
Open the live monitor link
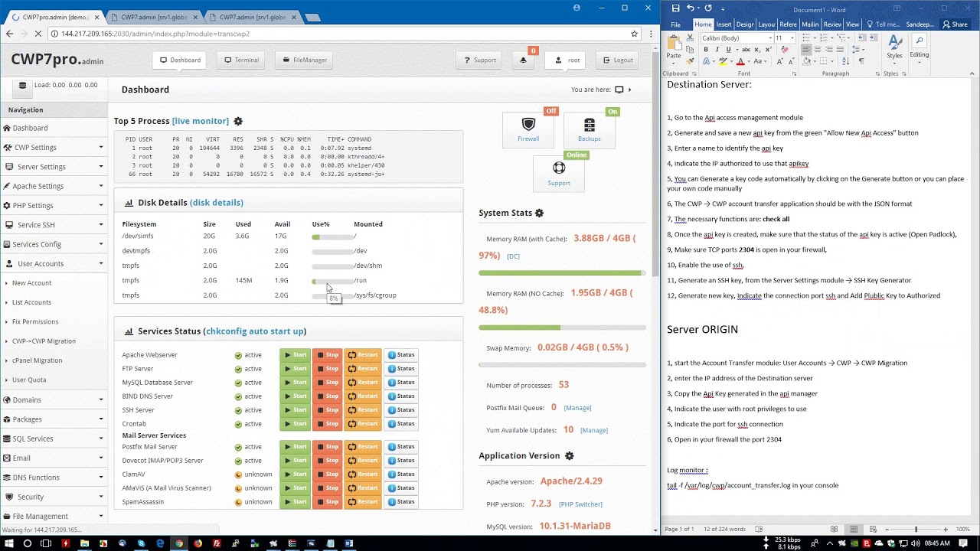coord(201,121)
